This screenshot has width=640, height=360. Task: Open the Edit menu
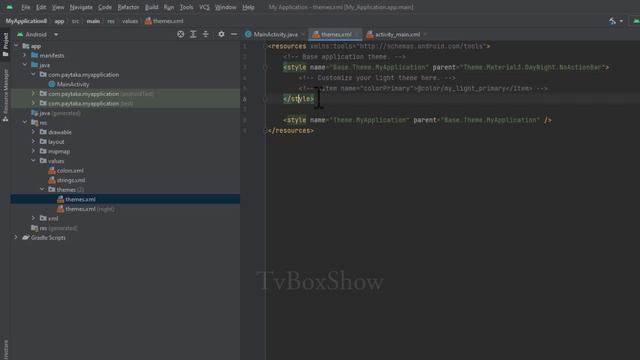pos(41,7)
